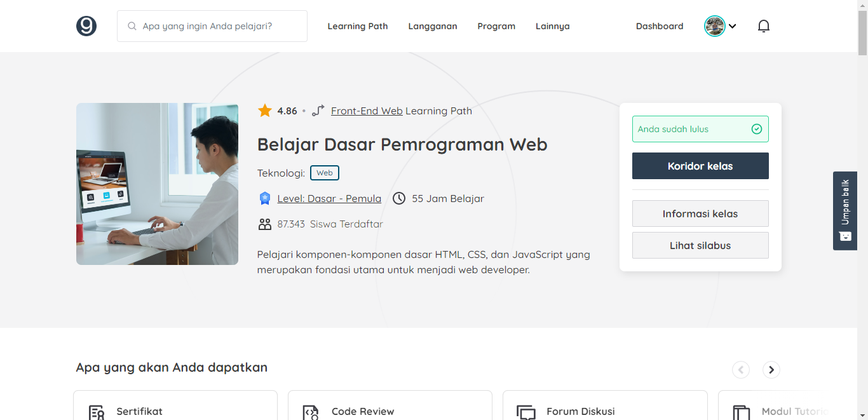Open the Lainnya menu
The image size is (868, 420).
(x=552, y=26)
